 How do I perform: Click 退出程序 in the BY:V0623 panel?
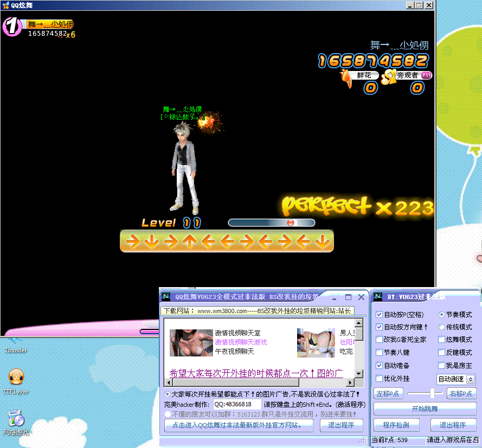[453, 425]
